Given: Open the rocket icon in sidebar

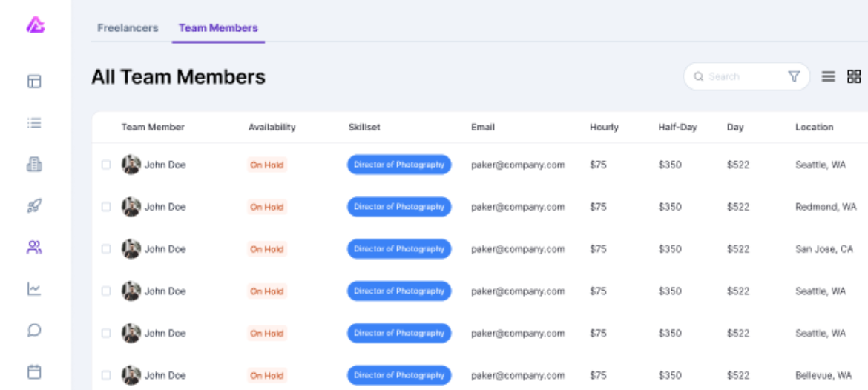Looking at the screenshot, I should point(34,206).
